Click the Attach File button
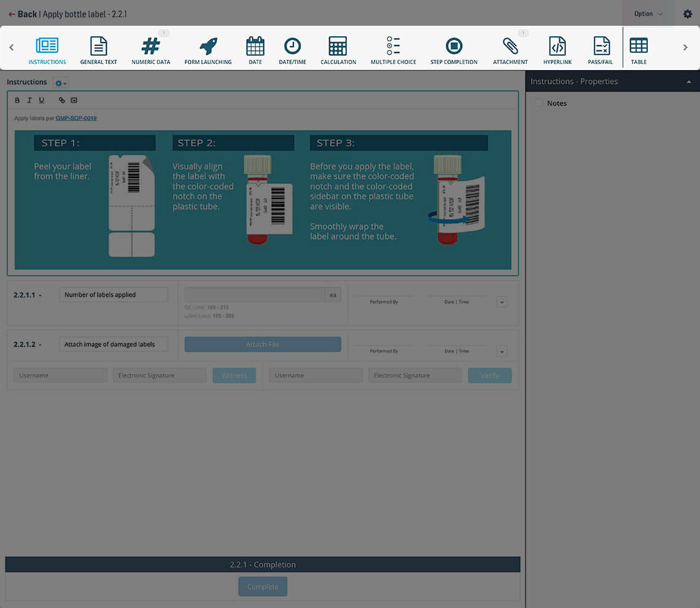This screenshot has height=608, width=700. pyautogui.click(x=262, y=344)
